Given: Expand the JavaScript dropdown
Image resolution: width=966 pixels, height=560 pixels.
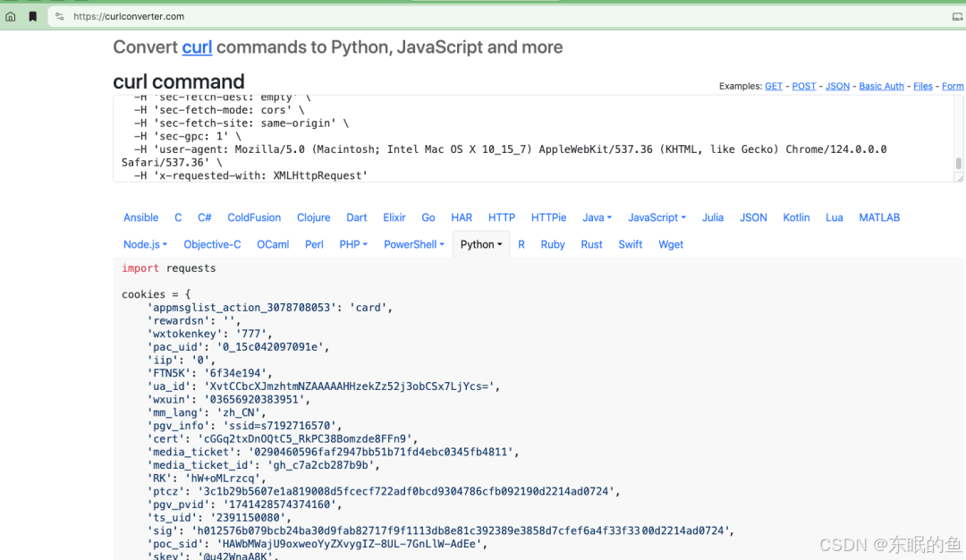Looking at the screenshot, I should point(657,217).
